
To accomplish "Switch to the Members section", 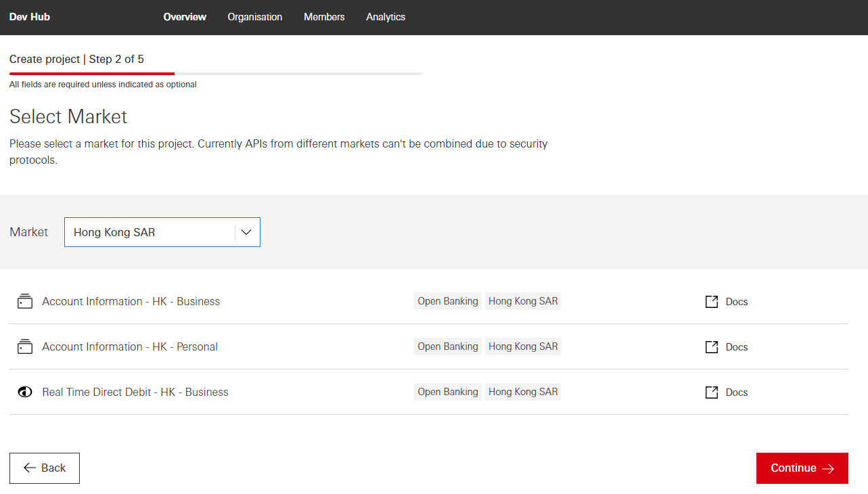I will pos(324,17).
